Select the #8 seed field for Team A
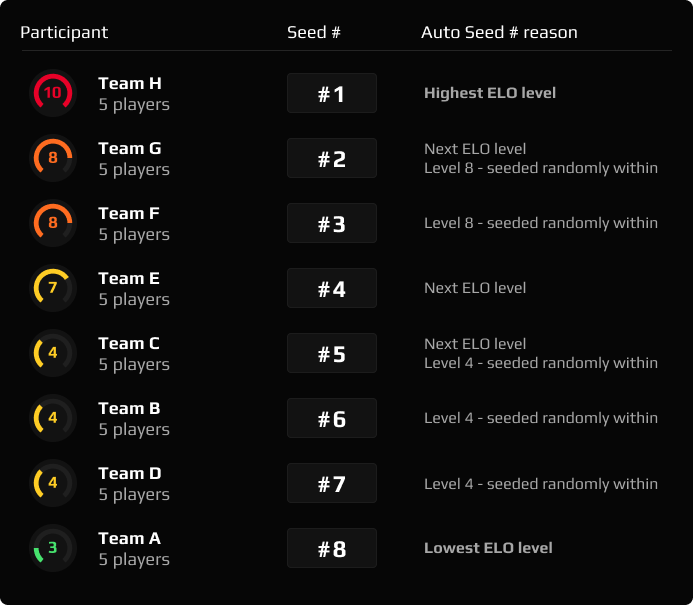The image size is (693, 605). pyautogui.click(x=332, y=548)
